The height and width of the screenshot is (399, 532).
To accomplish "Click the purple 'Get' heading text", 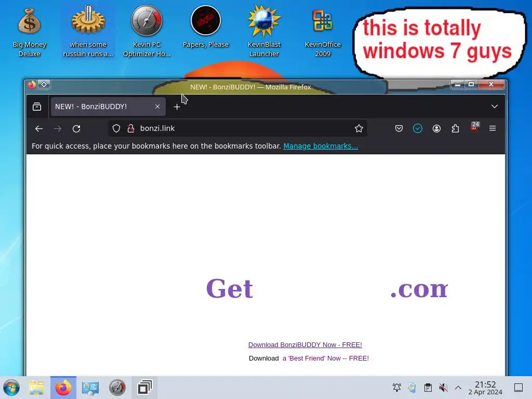I will click(229, 289).
